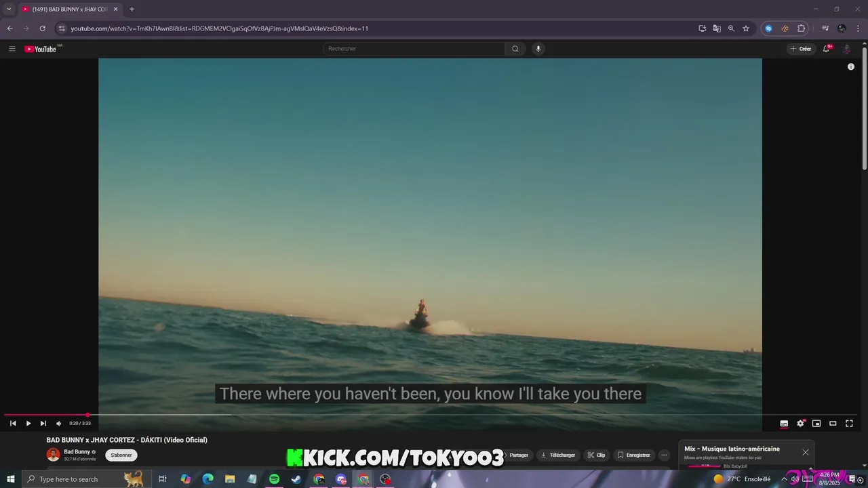
Task: Open the Chrome media control icon
Action: tap(825, 28)
